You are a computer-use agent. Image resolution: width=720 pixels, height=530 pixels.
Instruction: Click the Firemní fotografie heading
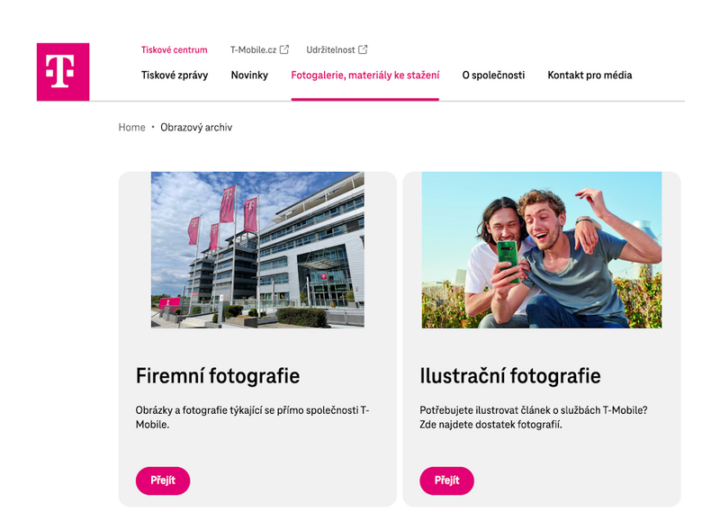click(218, 376)
